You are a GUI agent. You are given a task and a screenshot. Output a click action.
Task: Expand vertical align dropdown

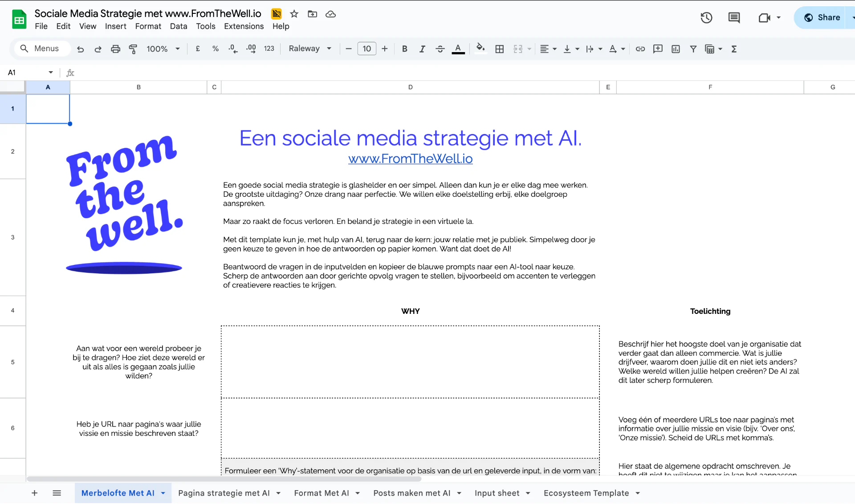tap(577, 49)
